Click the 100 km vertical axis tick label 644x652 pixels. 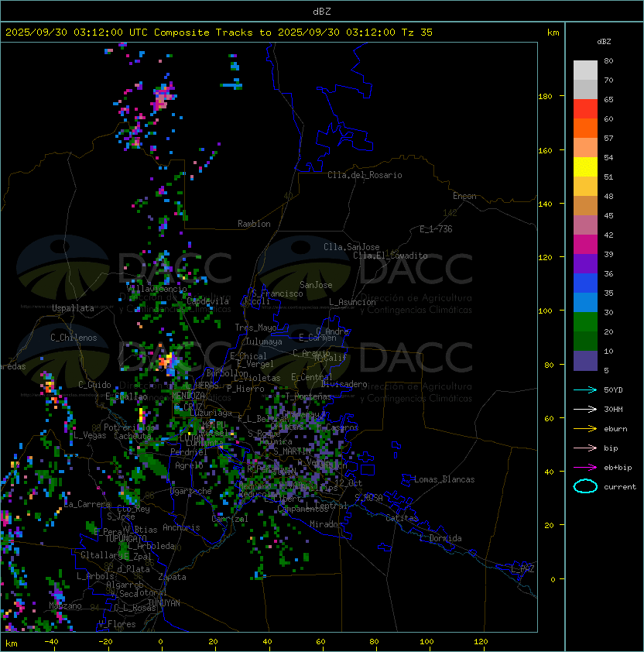click(545, 311)
